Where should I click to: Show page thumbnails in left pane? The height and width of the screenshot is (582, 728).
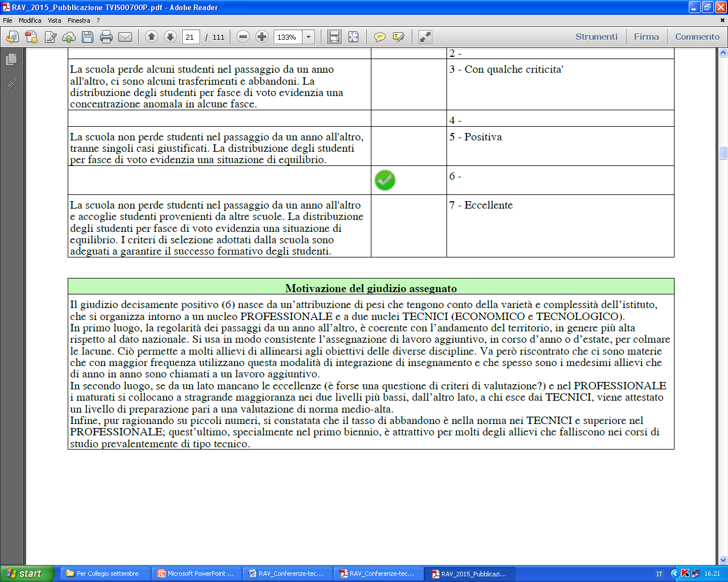[11, 59]
